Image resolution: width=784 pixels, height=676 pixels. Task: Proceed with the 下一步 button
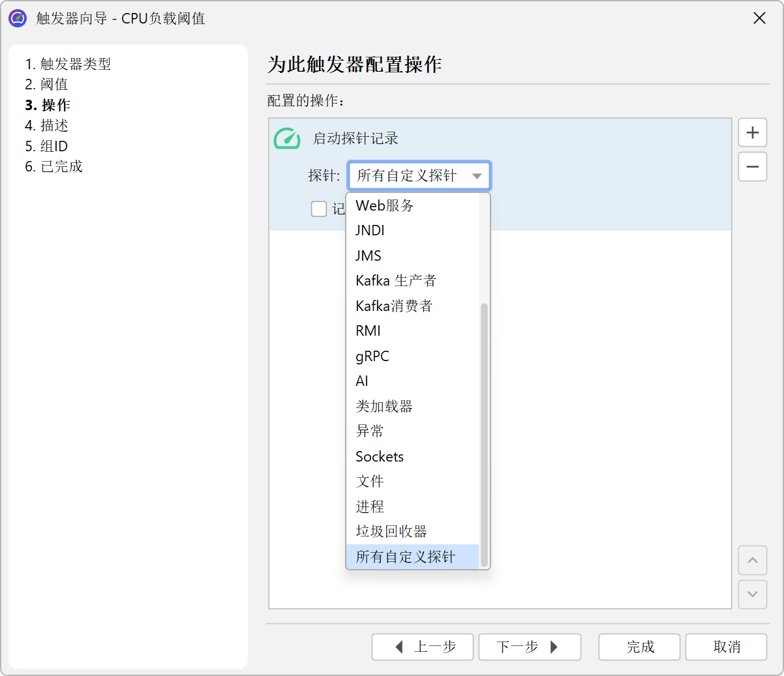[x=530, y=647]
